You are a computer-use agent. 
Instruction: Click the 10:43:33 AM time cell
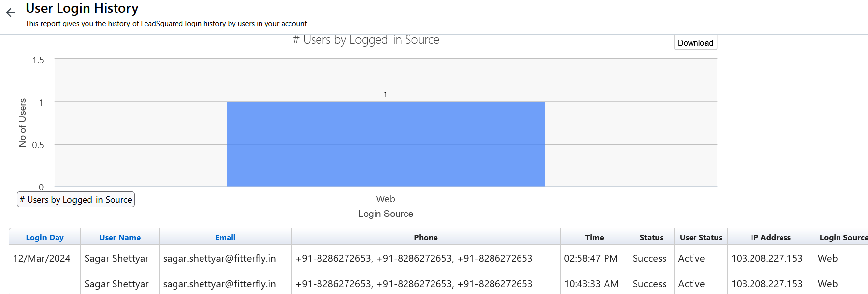click(591, 284)
